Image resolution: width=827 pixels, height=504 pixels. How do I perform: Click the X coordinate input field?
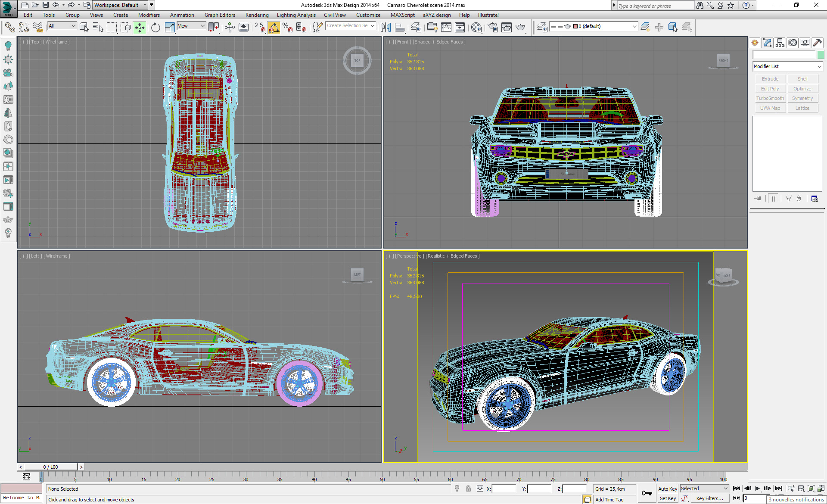tap(504, 489)
